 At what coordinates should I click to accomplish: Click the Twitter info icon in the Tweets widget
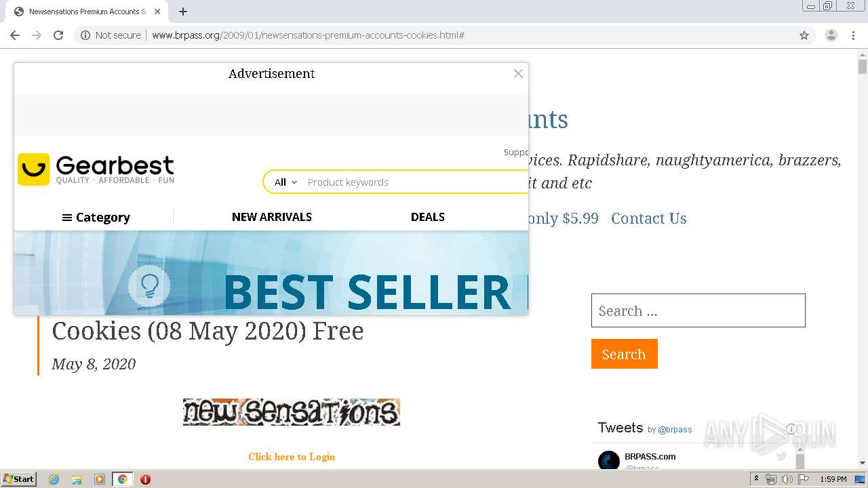[791, 429]
